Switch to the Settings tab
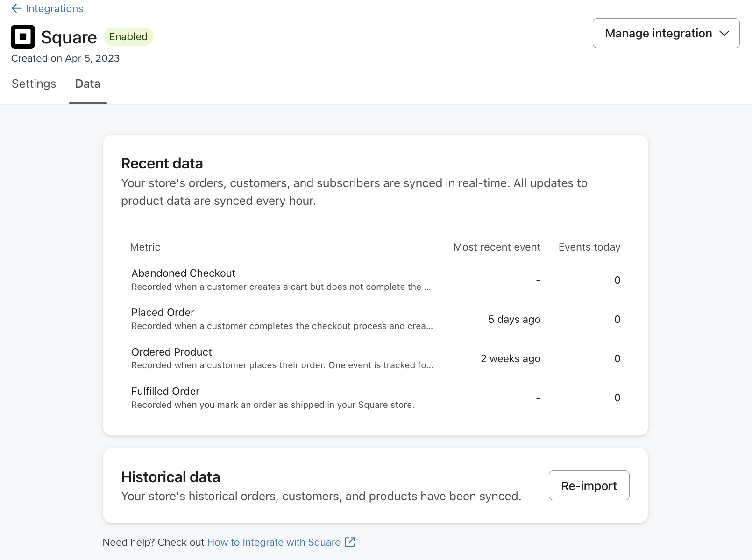The image size is (752, 560). click(33, 84)
